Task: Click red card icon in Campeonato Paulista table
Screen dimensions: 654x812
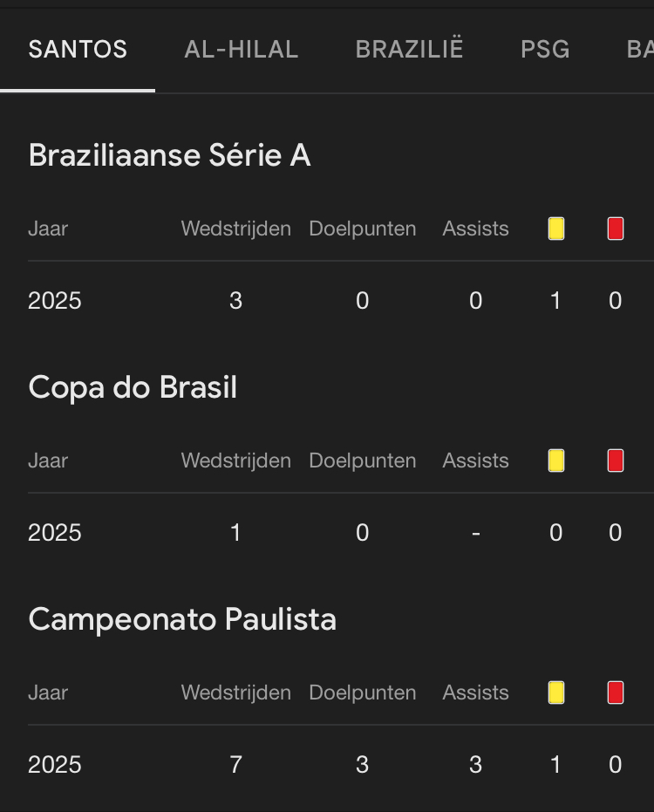Action: (x=616, y=693)
